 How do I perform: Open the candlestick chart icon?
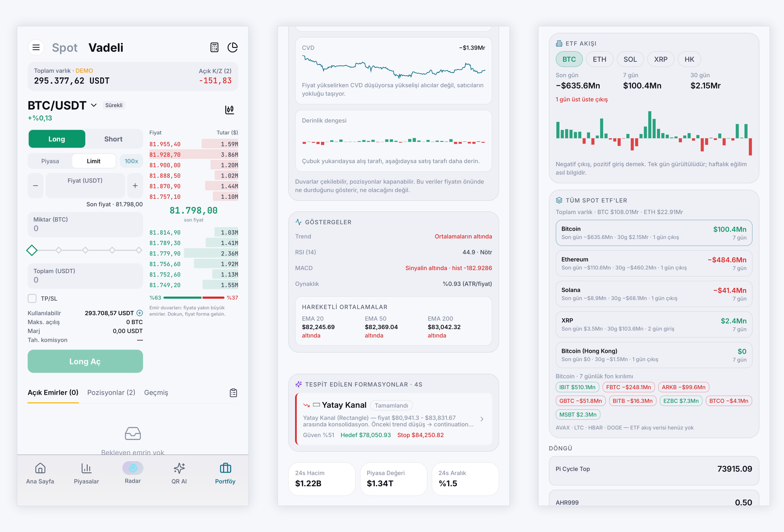pos(229,109)
